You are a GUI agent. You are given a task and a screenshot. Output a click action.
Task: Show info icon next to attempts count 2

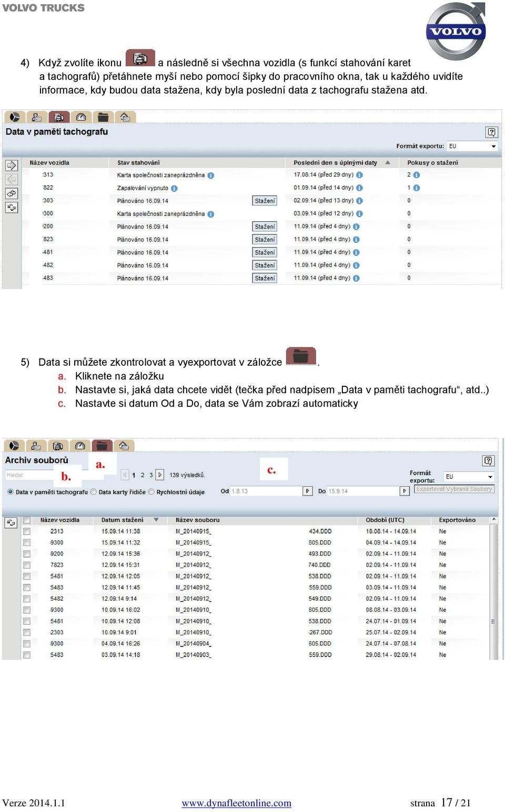pyautogui.click(x=416, y=175)
